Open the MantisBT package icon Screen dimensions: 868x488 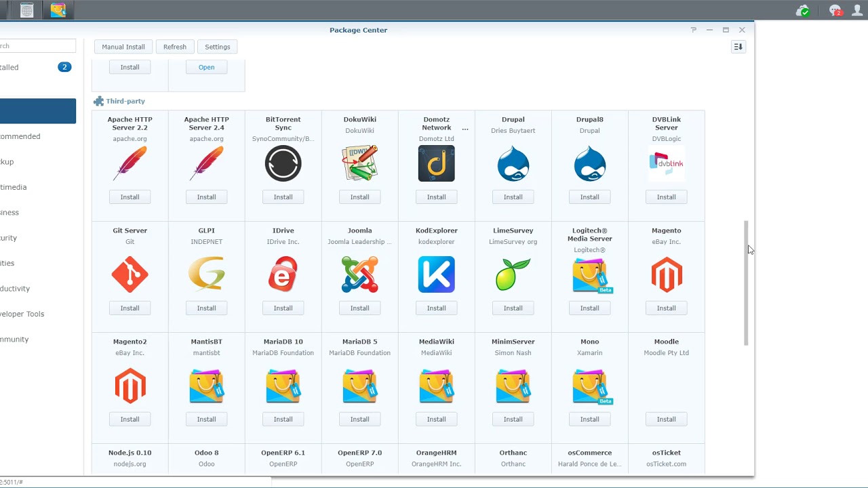point(206,386)
